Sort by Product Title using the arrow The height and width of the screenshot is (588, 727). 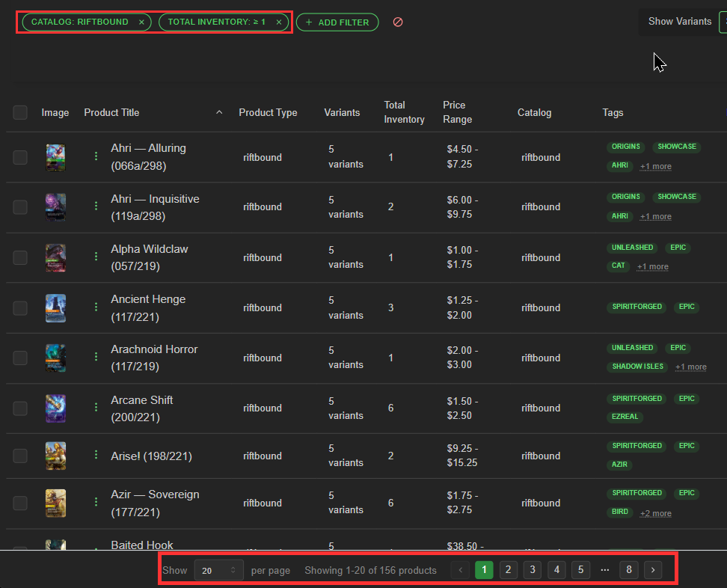point(219,113)
